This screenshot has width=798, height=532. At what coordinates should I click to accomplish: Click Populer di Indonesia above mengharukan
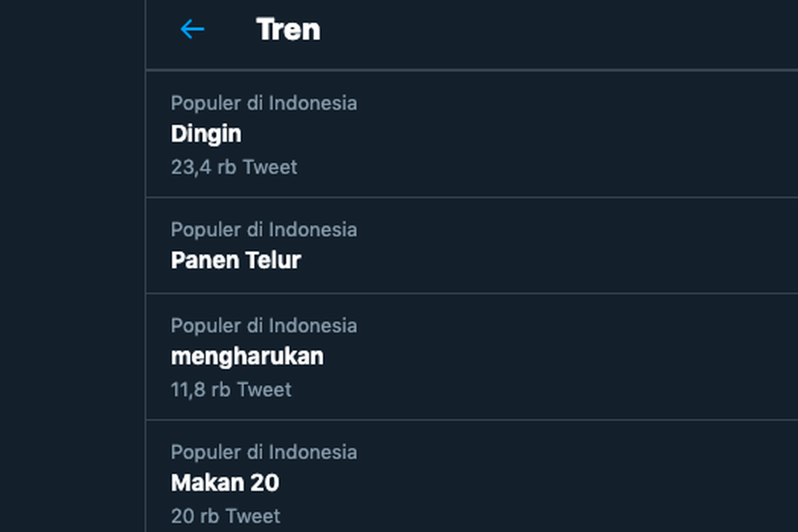[264, 325]
